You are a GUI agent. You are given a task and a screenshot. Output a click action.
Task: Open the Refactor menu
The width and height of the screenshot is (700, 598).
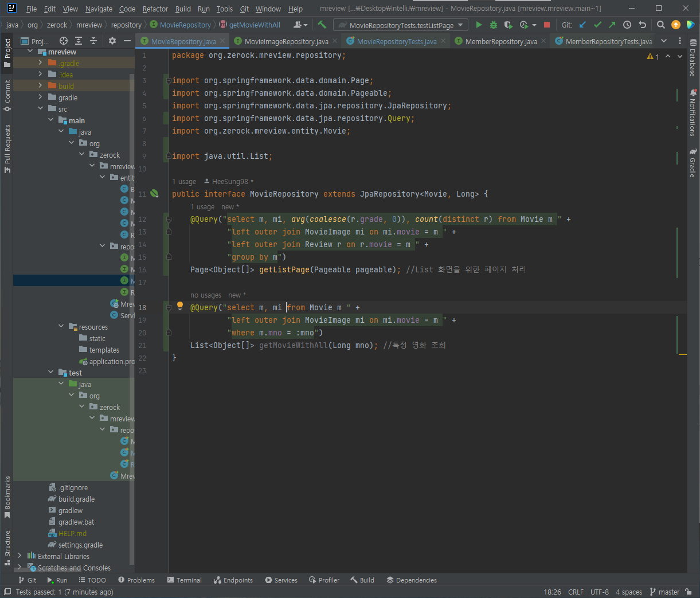click(x=155, y=9)
